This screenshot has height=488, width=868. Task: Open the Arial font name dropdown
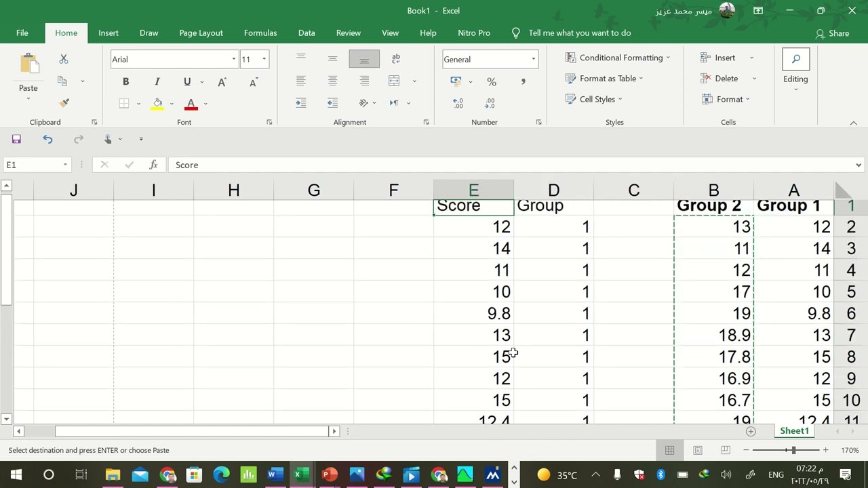click(234, 60)
